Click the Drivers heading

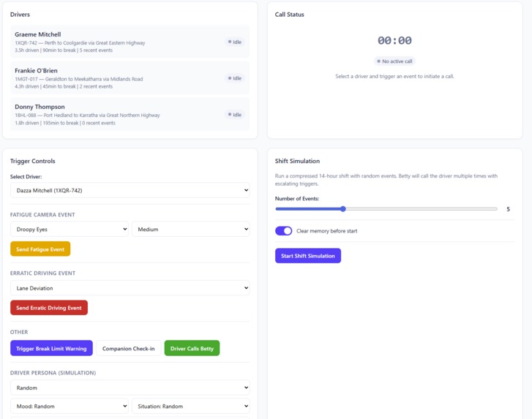[20, 15]
